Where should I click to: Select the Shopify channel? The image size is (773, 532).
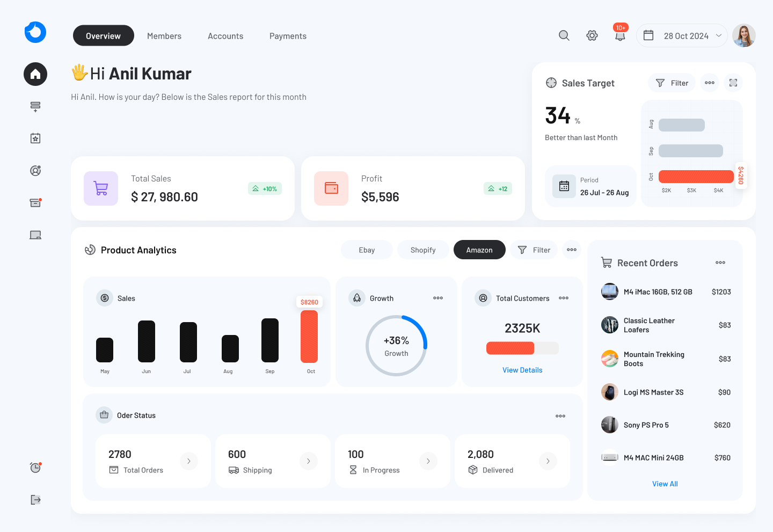tap(423, 250)
